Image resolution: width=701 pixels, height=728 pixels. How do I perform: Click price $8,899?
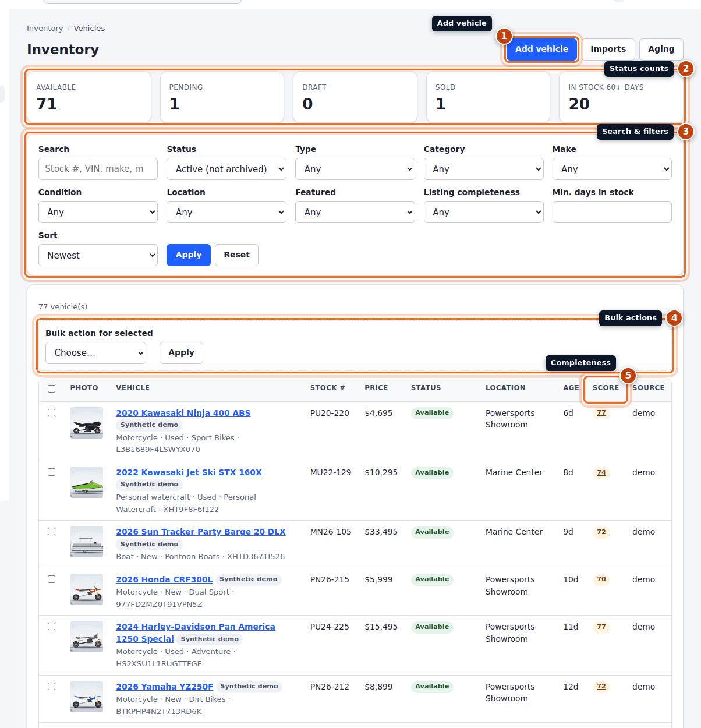click(x=378, y=687)
